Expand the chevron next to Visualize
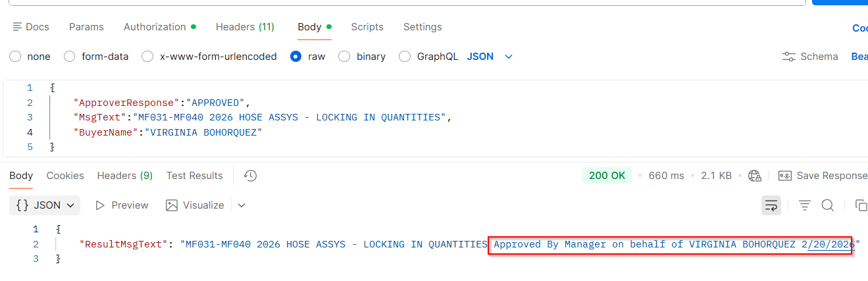The image size is (868, 281). (x=242, y=205)
